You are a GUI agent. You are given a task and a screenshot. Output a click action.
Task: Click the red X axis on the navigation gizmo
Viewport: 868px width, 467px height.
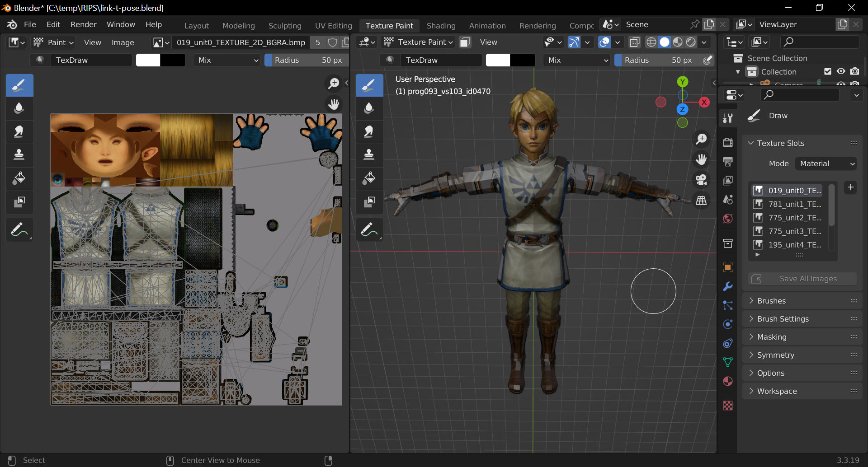pos(704,102)
